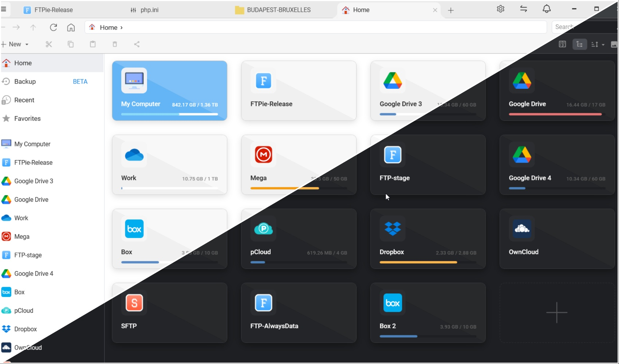619x364 pixels.
Task: Go forward with the arrow button
Action: click(16, 27)
